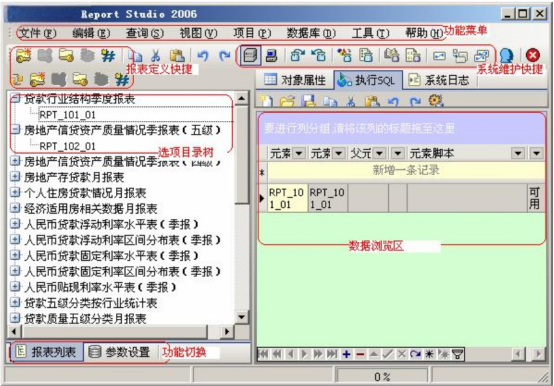Click the data grid's horizontal scroll right arrow
Image resolution: width=554 pixels, height=386 pixels.
[x=539, y=354]
